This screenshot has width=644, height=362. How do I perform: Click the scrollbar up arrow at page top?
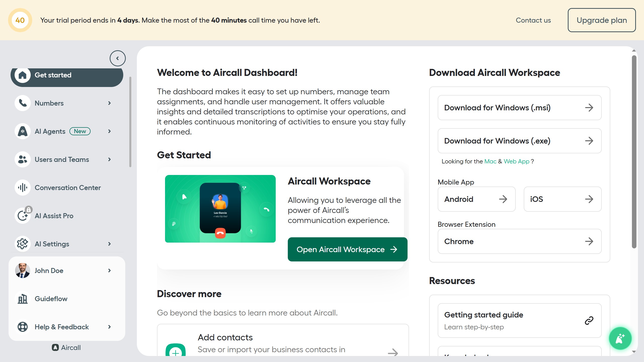point(634,51)
